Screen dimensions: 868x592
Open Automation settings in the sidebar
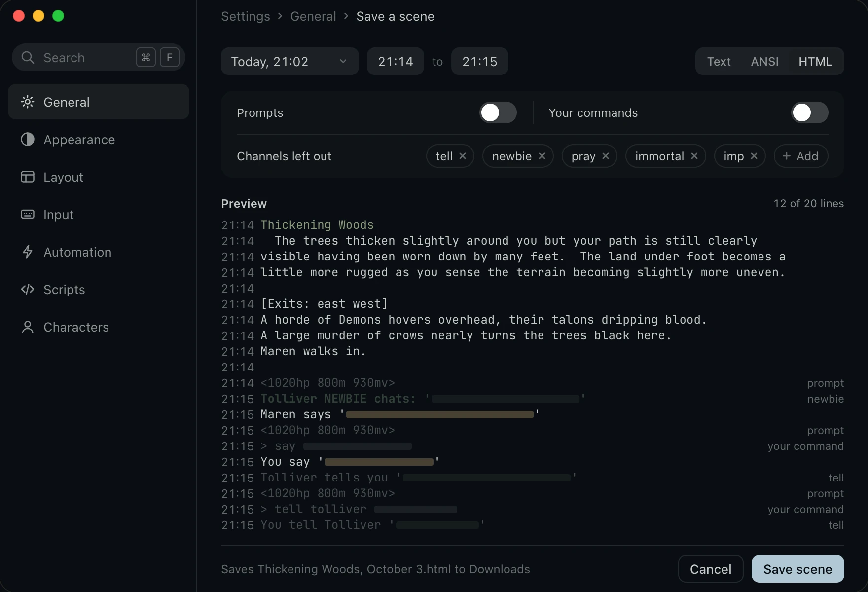coord(99,252)
